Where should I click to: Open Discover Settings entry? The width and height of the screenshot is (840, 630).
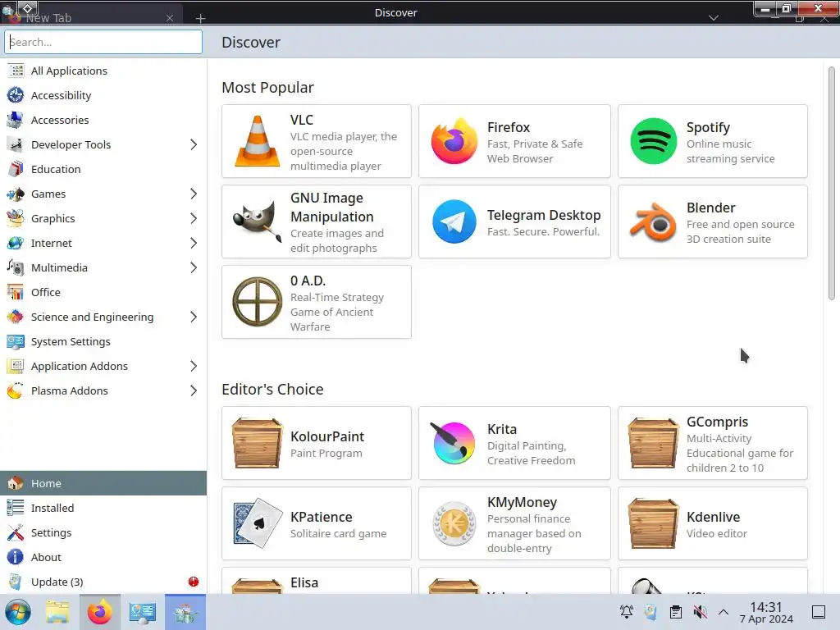pyautogui.click(x=103, y=532)
